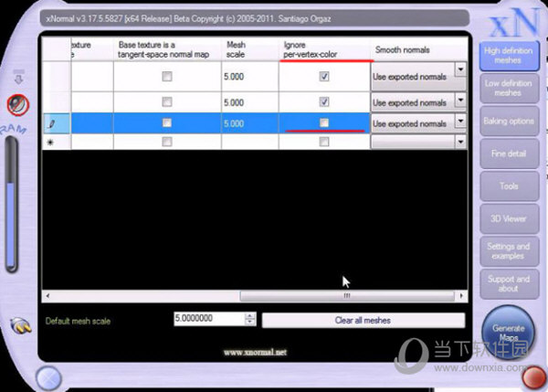Screen dimensions: 548x392
Task: Toggle tangent-space normal map checkbox in first row
Action: (167, 76)
